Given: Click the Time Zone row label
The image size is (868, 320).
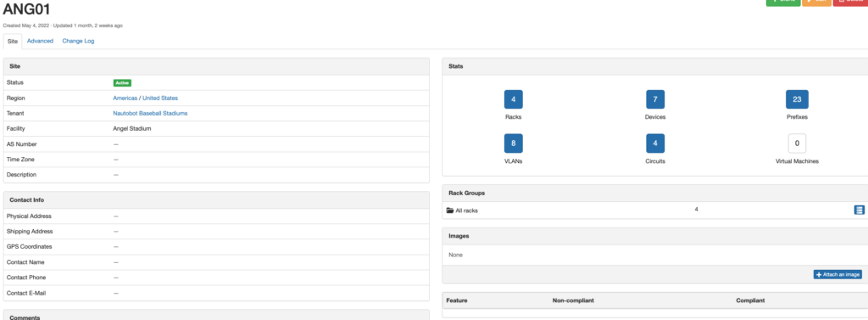Looking at the screenshot, I should [19, 160].
